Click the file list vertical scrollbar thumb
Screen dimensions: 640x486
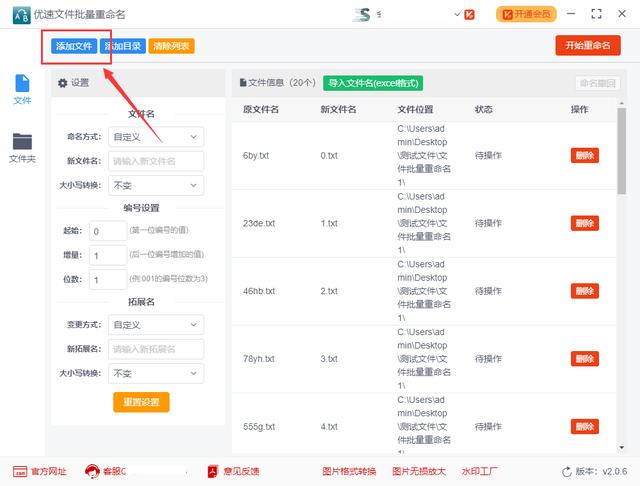pos(621,151)
